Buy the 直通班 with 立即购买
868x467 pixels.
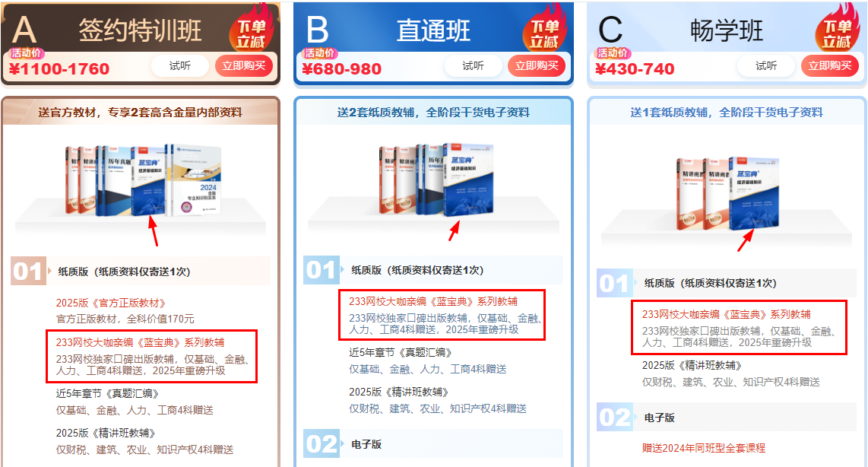(x=537, y=66)
